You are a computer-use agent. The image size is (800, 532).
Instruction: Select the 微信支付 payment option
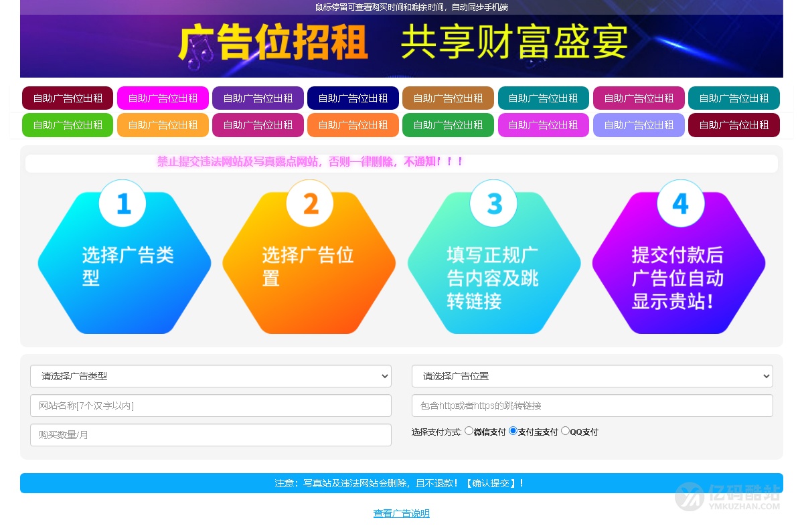469,430
